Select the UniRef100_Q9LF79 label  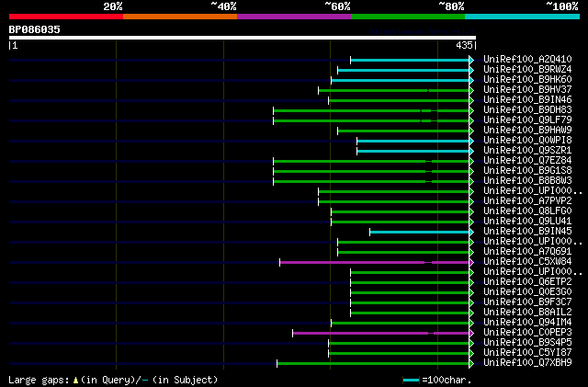click(x=527, y=120)
